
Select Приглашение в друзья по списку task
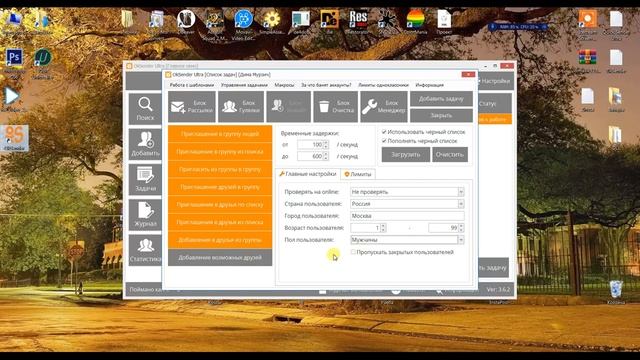pos(220,204)
